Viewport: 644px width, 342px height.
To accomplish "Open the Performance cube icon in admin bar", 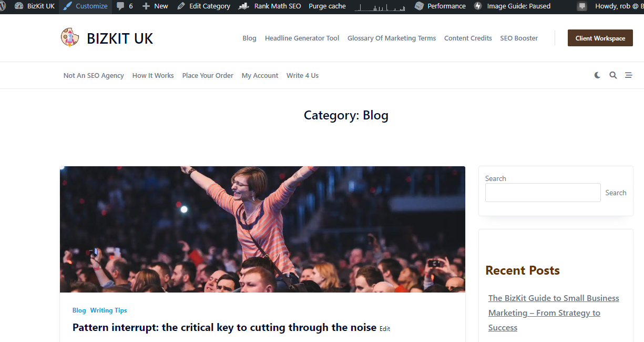I will (x=419, y=6).
